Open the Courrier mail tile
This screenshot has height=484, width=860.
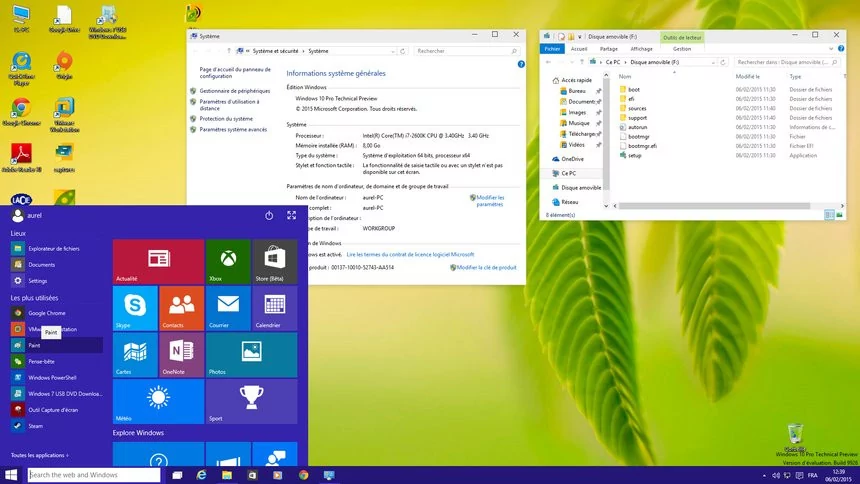point(228,308)
